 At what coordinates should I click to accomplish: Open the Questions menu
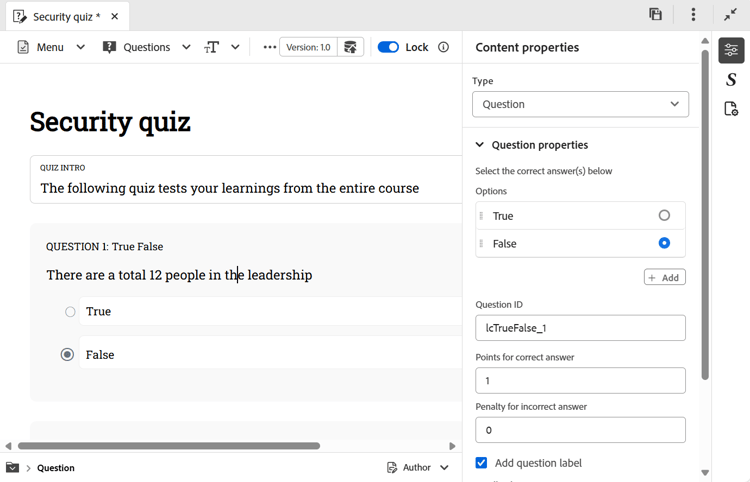tap(146, 47)
